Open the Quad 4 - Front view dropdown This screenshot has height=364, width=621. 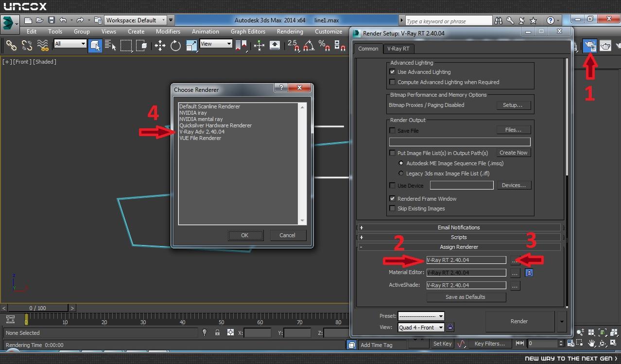[x=421, y=328]
